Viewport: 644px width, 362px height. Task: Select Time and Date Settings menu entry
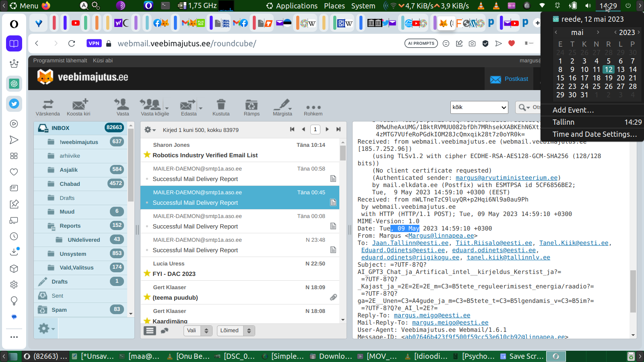click(x=594, y=134)
